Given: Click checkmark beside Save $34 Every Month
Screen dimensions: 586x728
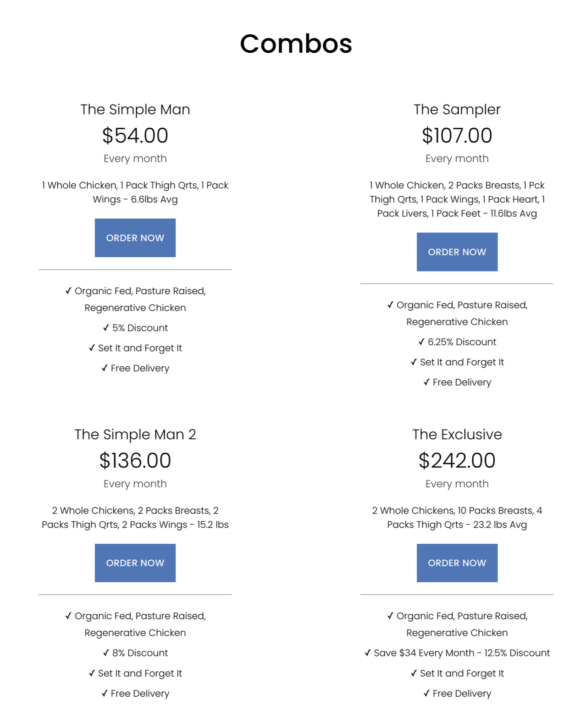Looking at the screenshot, I should [x=368, y=653].
